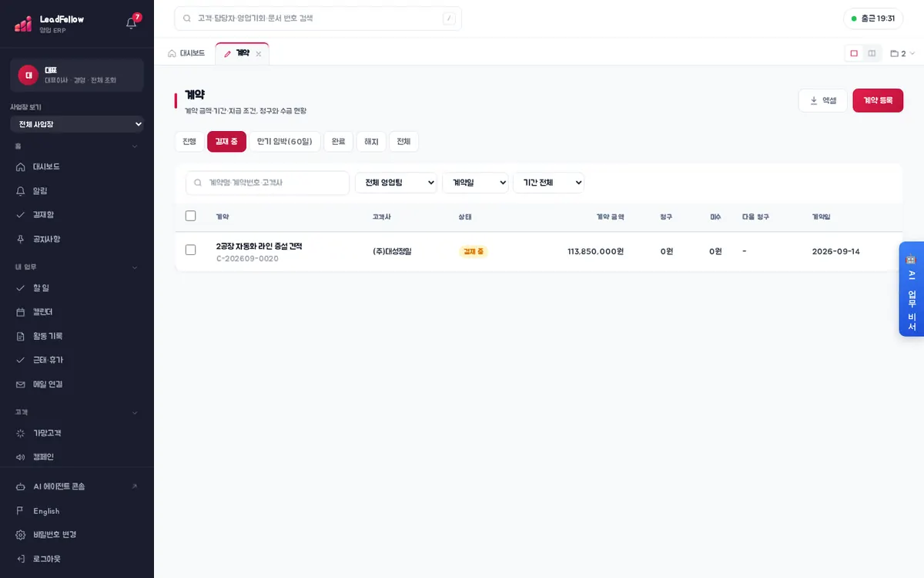Click the LeadFellow logo icon
924x578 pixels.
tap(23, 23)
